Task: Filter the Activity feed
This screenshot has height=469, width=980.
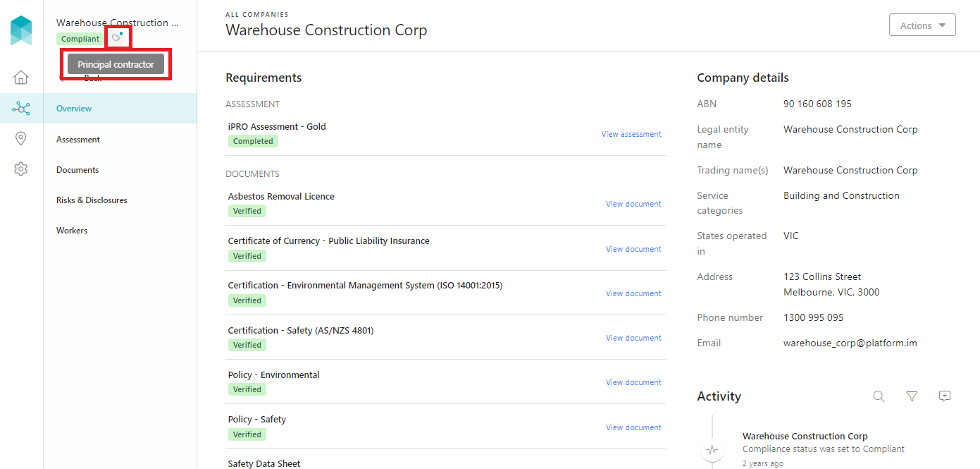Action: (912, 396)
